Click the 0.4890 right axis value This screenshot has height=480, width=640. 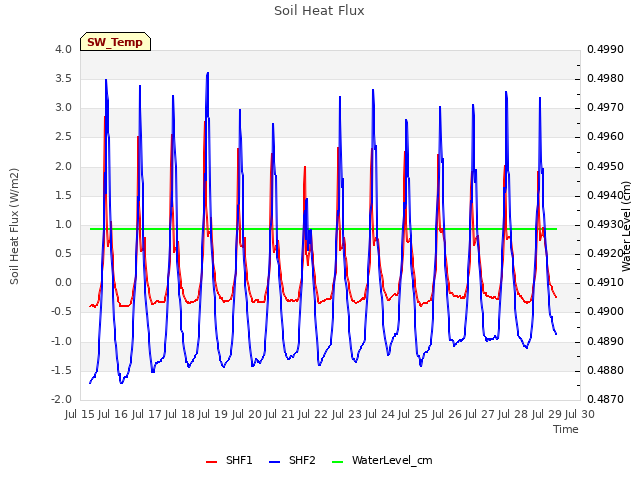(x=605, y=341)
